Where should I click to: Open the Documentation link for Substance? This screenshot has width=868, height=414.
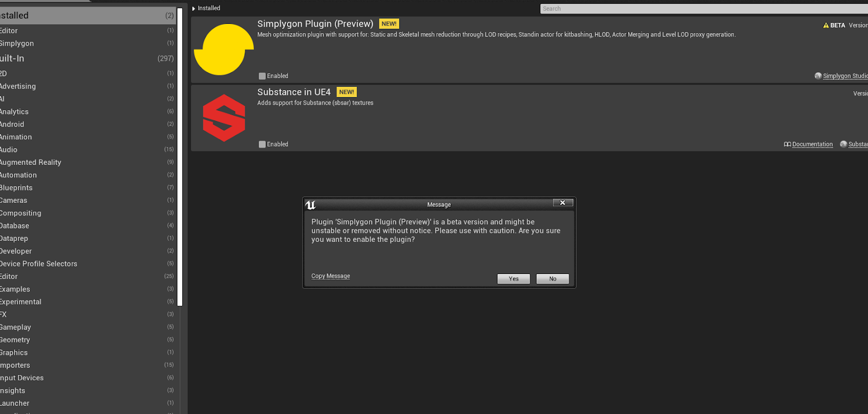(x=812, y=144)
